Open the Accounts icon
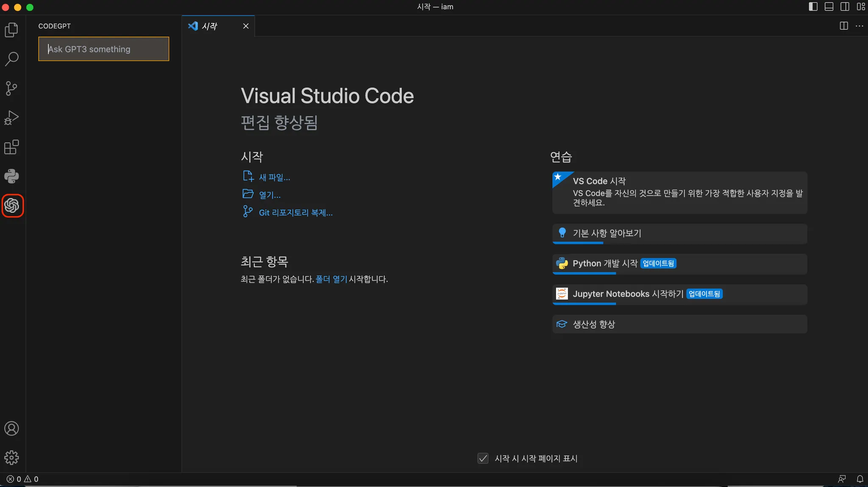 click(11, 428)
